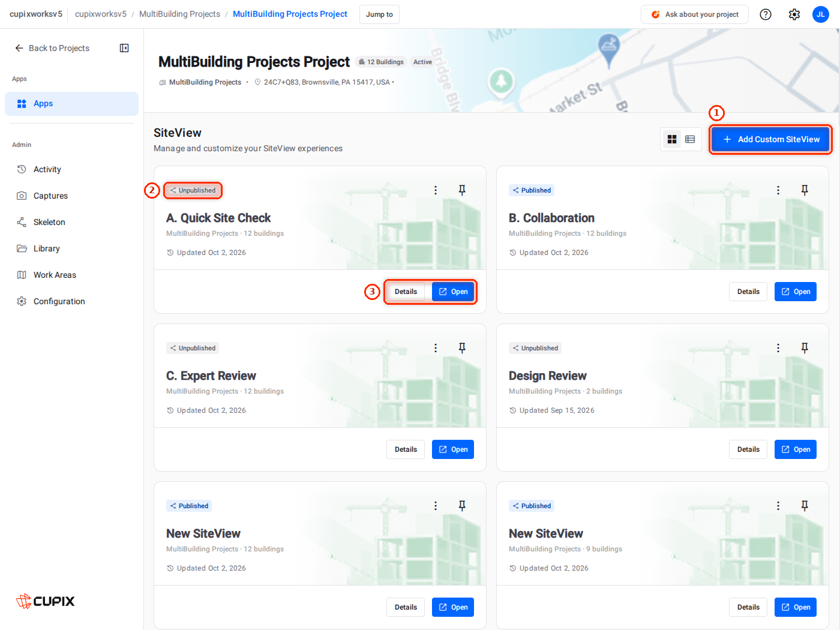Click cupixworksv5 breadcrumb link

pos(101,14)
